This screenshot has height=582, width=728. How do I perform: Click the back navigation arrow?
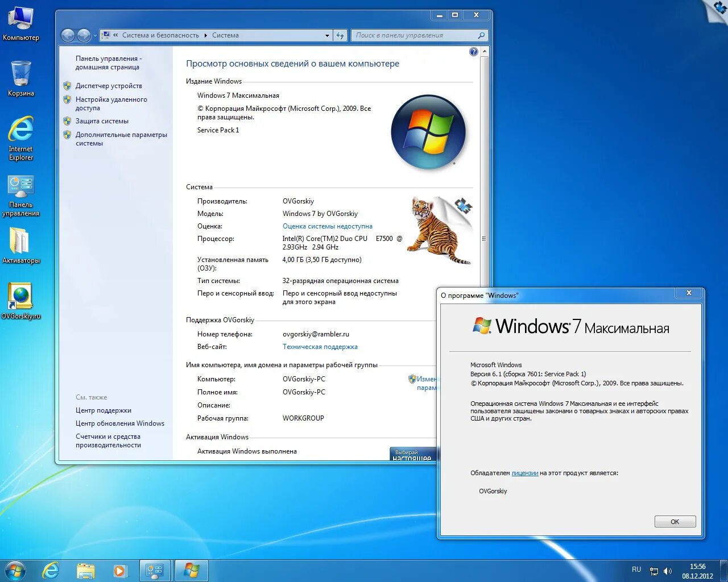click(x=68, y=35)
